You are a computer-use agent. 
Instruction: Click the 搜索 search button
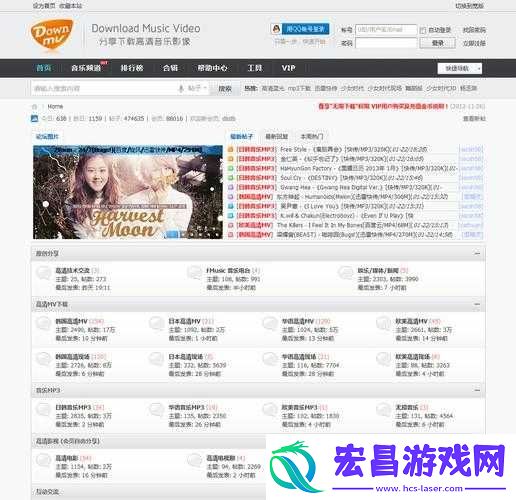point(225,89)
